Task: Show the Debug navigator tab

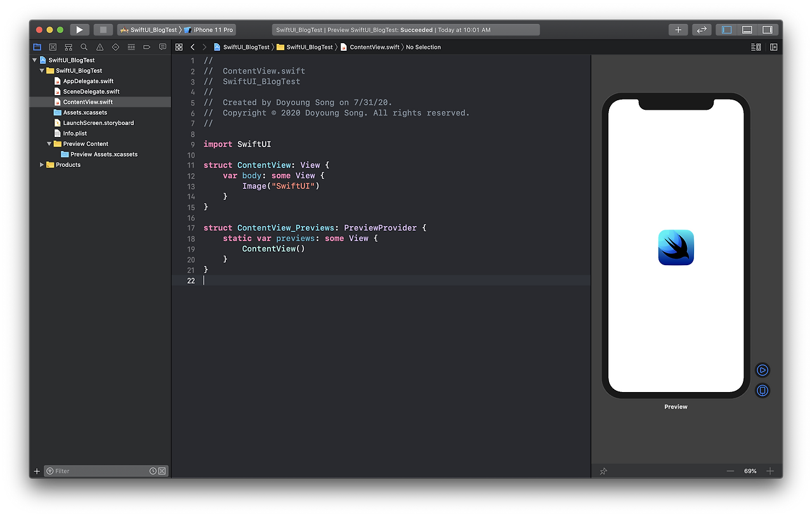Action: 131,47
